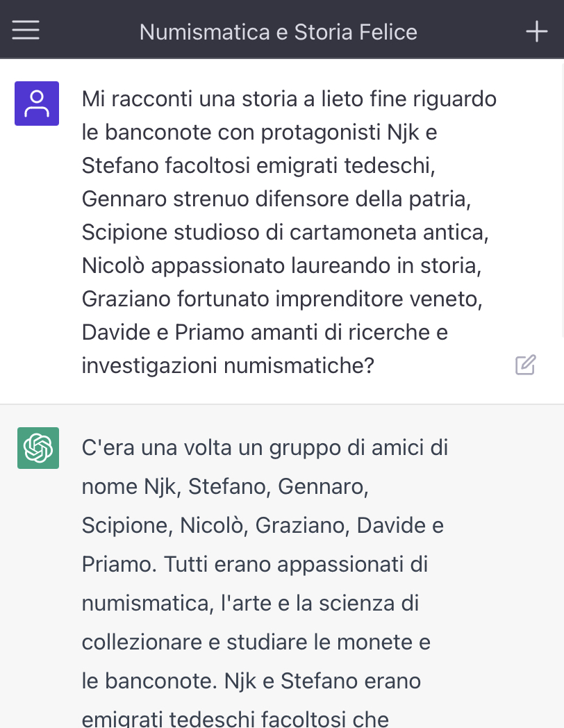Click the response line 'nome Njk, Stefano, Gennaro,'
The width and height of the screenshot is (564, 728).
225,486
